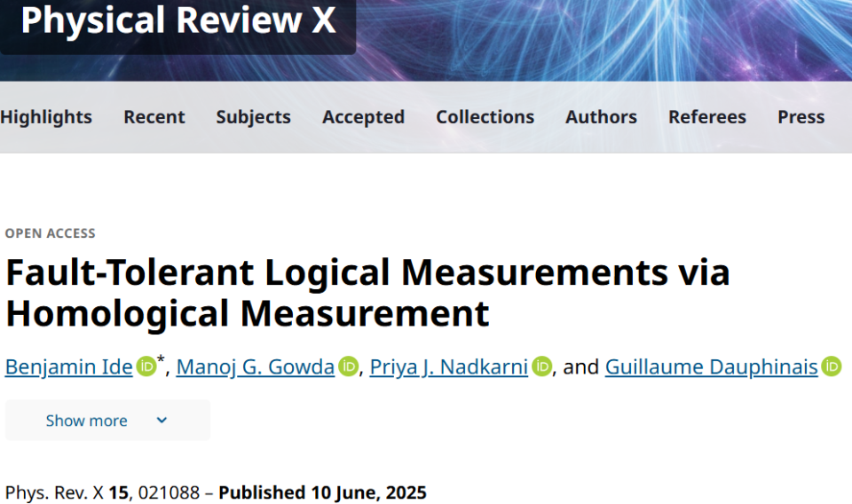Viewport: 852px width, 504px height.
Task: Expand the Show more author details button
Action: tap(107, 421)
